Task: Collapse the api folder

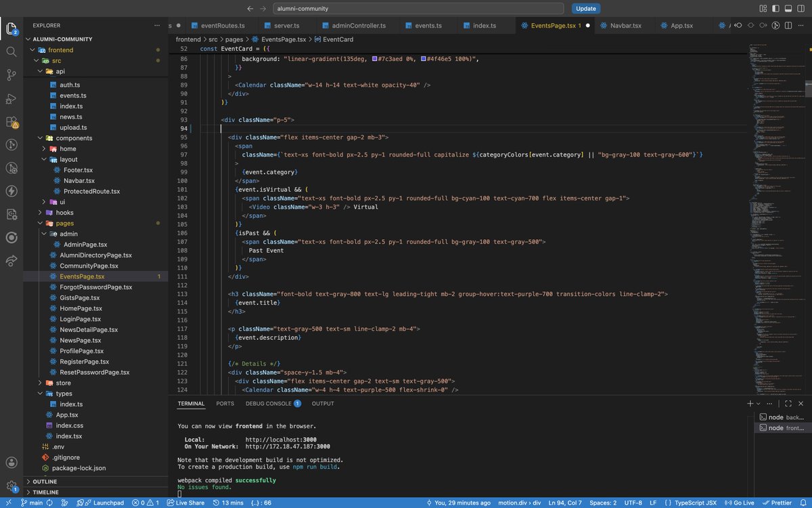Action: coord(95,71)
